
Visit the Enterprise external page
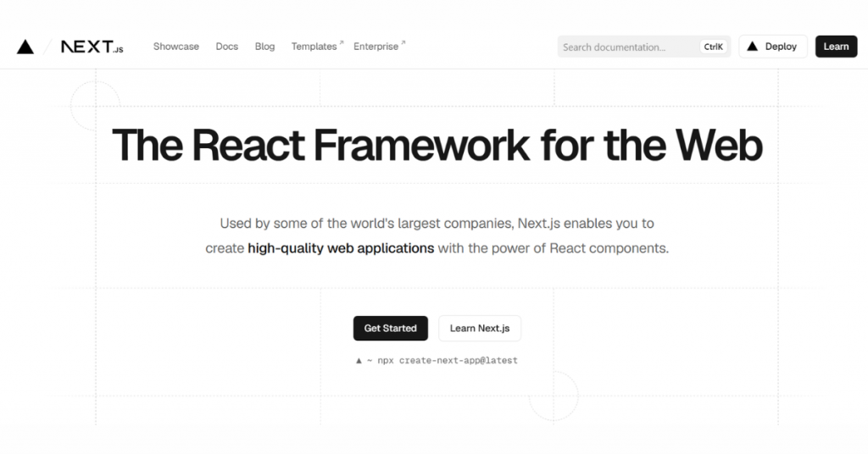tap(379, 47)
